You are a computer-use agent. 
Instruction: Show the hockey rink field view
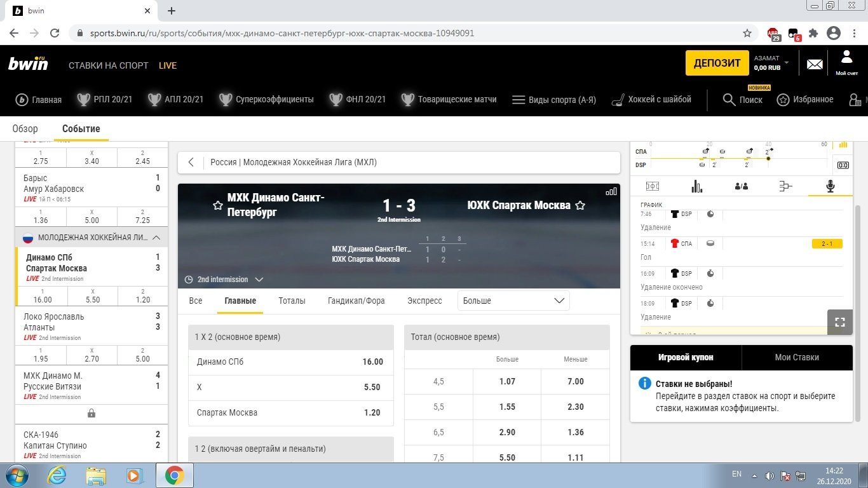(653, 186)
